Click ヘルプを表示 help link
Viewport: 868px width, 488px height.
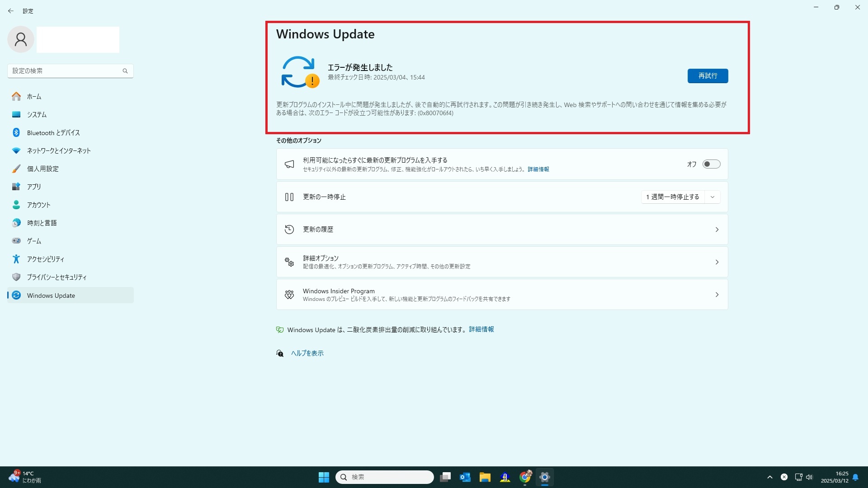(x=307, y=353)
